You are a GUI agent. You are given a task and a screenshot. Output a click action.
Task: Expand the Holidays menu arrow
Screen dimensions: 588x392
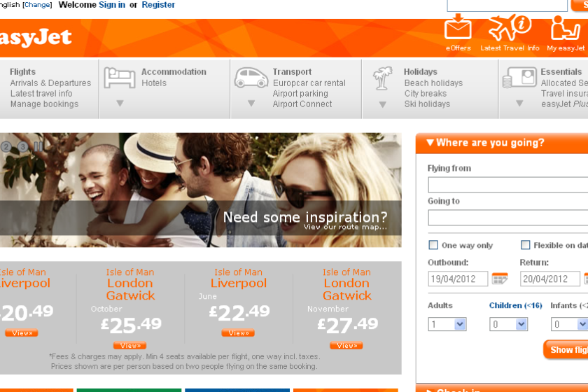(x=382, y=105)
